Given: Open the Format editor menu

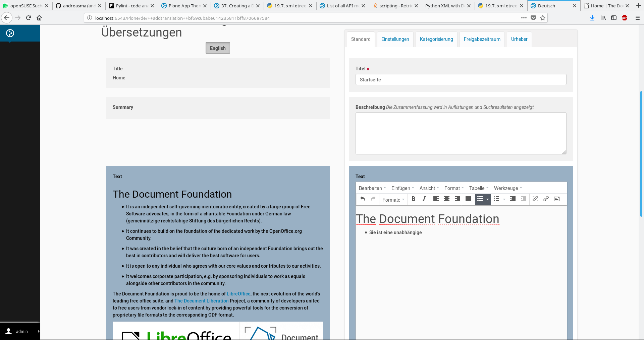Looking at the screenshot, I should tap(454, 188).
